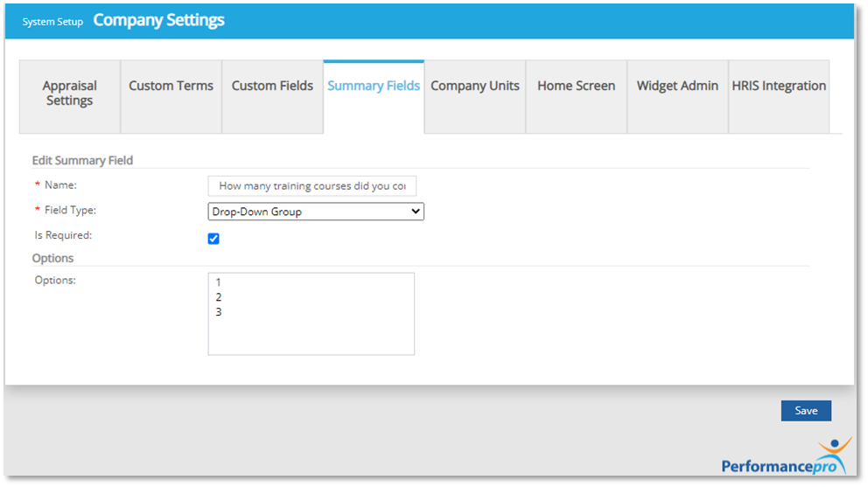The width and height of the screenshot is (868, 487).
Task: Click the PerformancePro logo
Action: click(785, 459)
